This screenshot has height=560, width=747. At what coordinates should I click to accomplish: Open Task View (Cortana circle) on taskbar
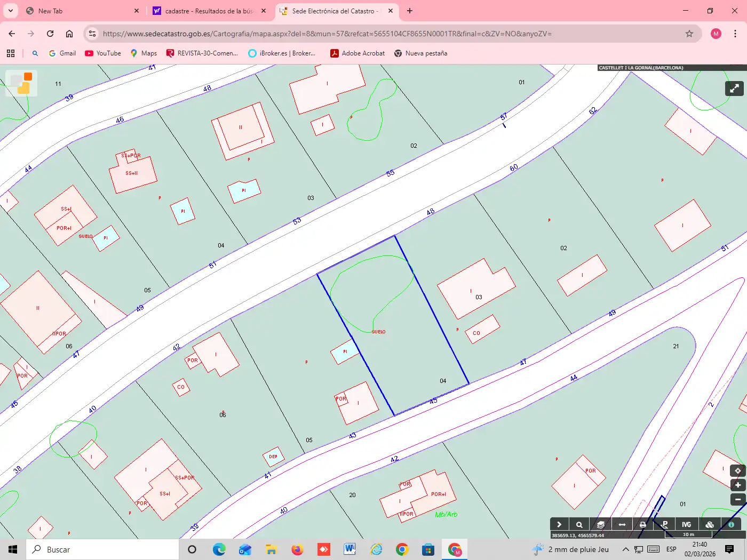(x=192, y=549)
